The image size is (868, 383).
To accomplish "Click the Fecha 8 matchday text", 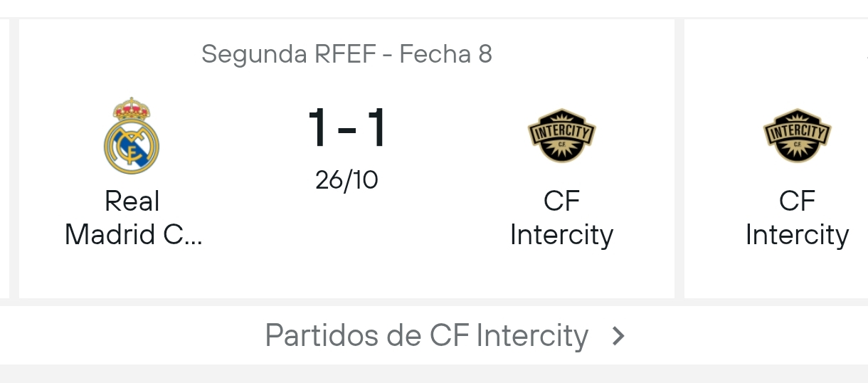I will (x=446, y=54).
